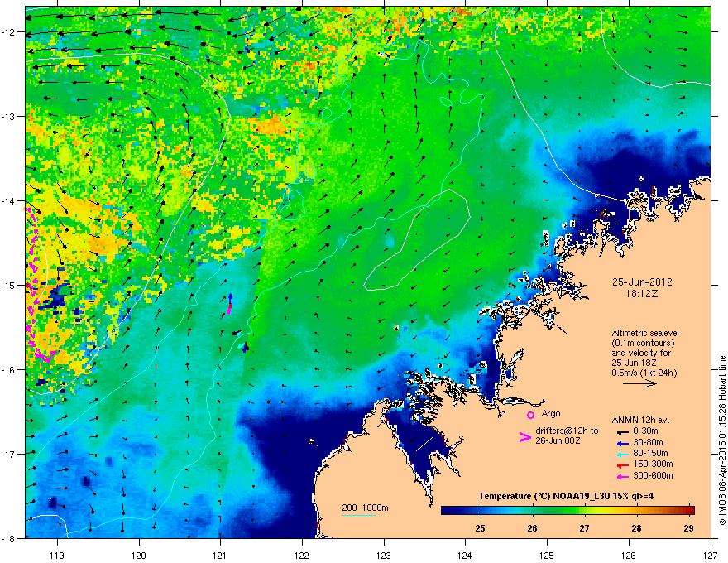Click the longitude axis label 125
Viewport: 728px width, 563px height.
tap(547, 555)
